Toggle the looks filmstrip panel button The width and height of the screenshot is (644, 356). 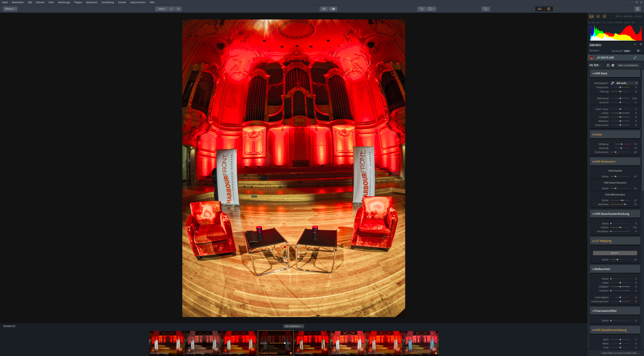pos(540,9)
